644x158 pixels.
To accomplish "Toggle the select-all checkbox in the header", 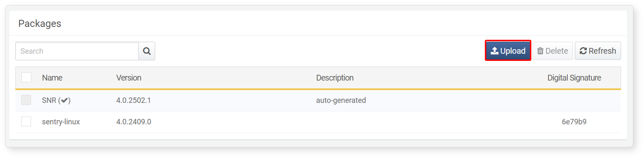I will [x=27, y=77].
